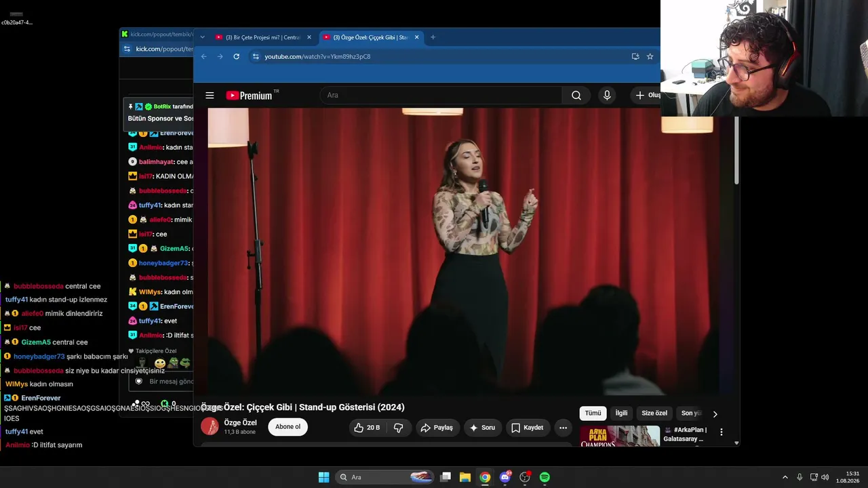This screenshot has width=868, height=488.
Task: Close the Özge Özel: Çiççek Gibi tab
Action: pos(417,37)
